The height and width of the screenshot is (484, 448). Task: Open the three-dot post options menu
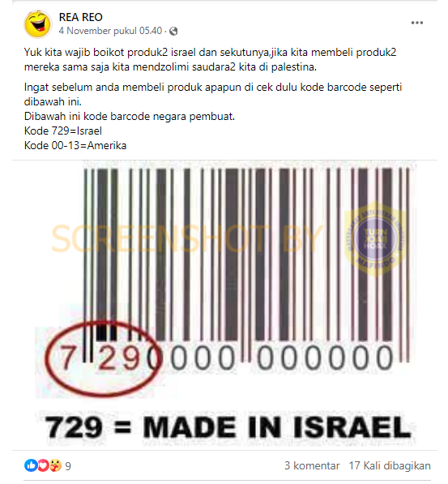point(417,23)
